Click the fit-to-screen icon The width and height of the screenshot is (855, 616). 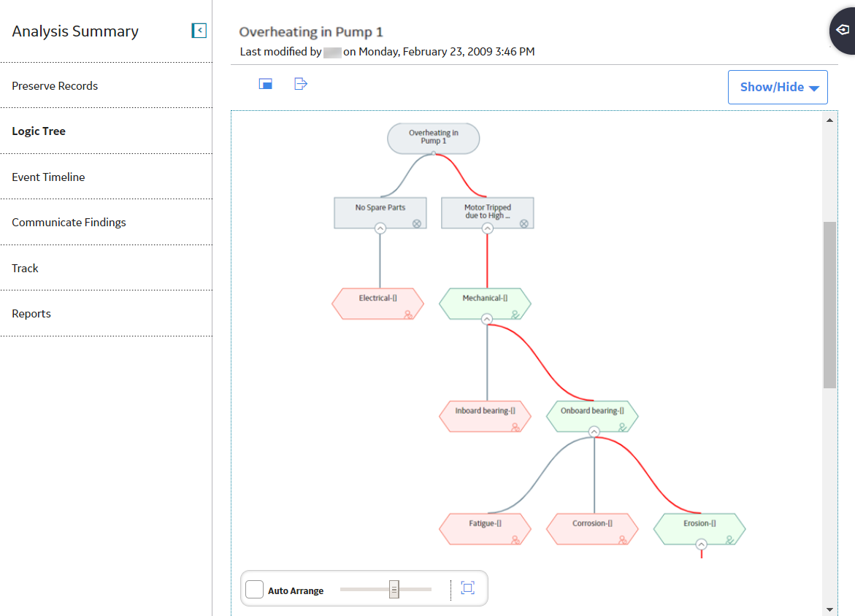[x=468, y=588]
